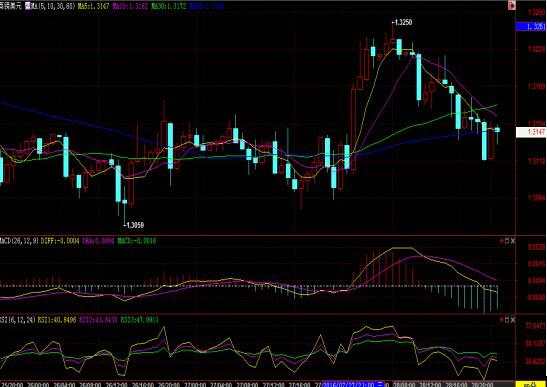Click the 1.3250 high price label

click(x=402, y=22)
